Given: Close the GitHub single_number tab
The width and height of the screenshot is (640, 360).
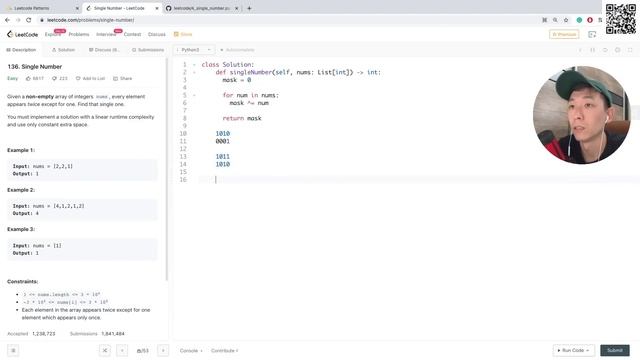Looking at the screenshot, I should pos(236,8).
